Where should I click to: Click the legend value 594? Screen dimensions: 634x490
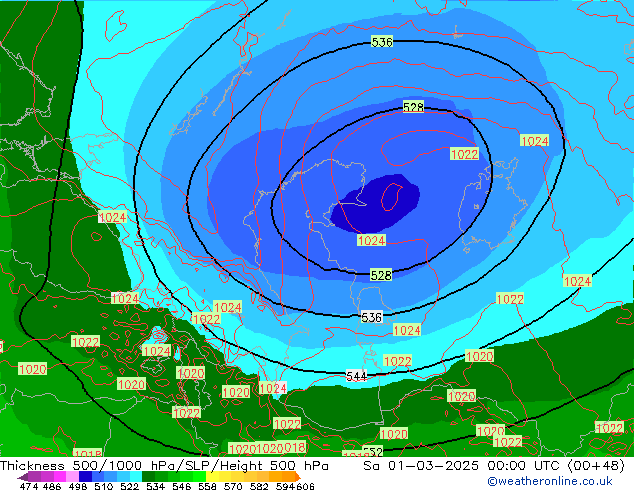point(285,486)
